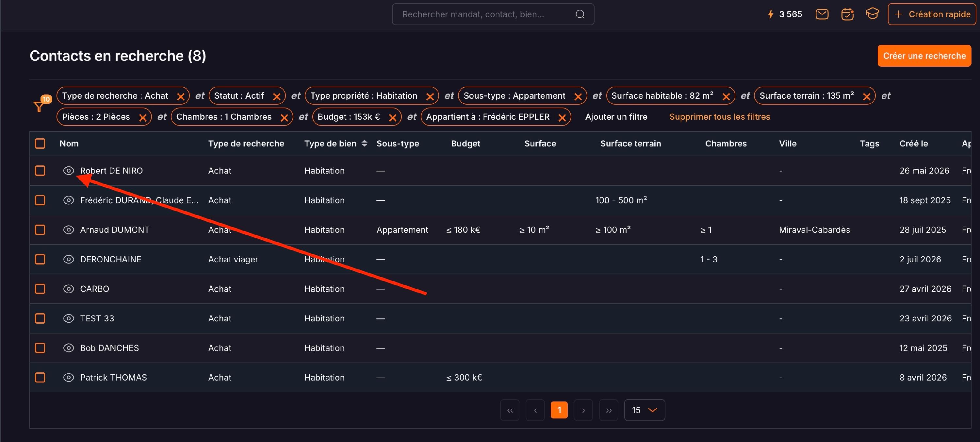Go to first page double arrow

[510, 410]
